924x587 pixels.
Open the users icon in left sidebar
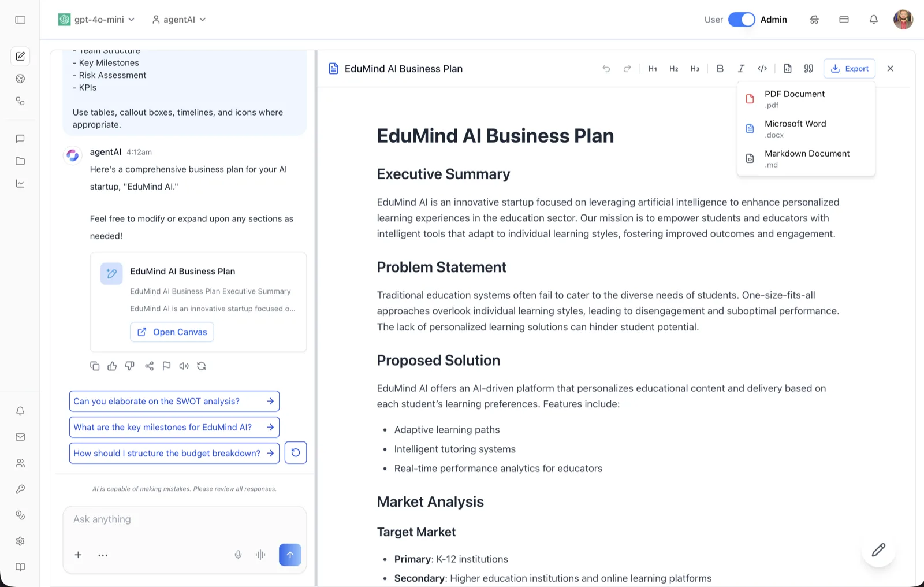click(x=20, y=463)
